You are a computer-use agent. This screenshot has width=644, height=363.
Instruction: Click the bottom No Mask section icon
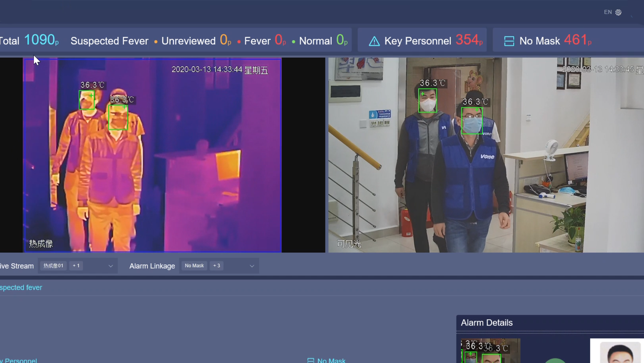click(x=311, y=360)
